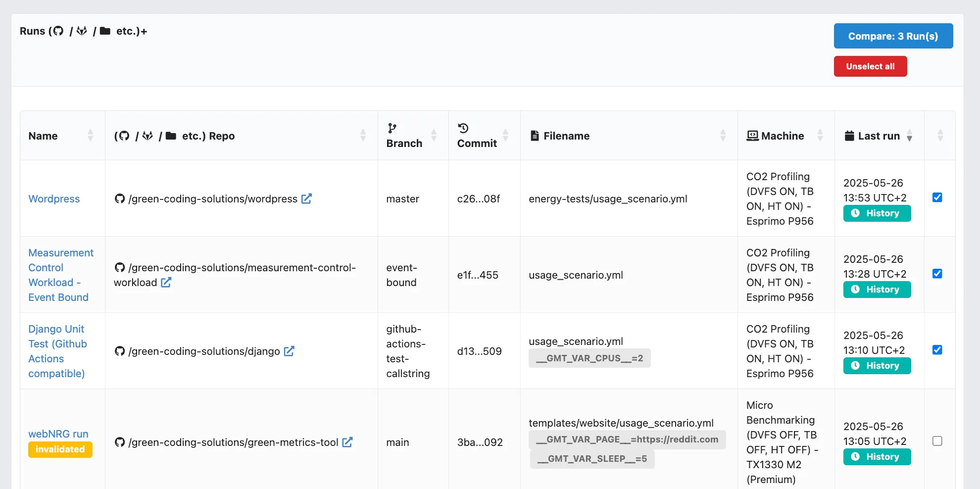Click GitHub icon beside measurement-control-workload repo
Viewport: 980px width, 489px height.
pos(120,267)
